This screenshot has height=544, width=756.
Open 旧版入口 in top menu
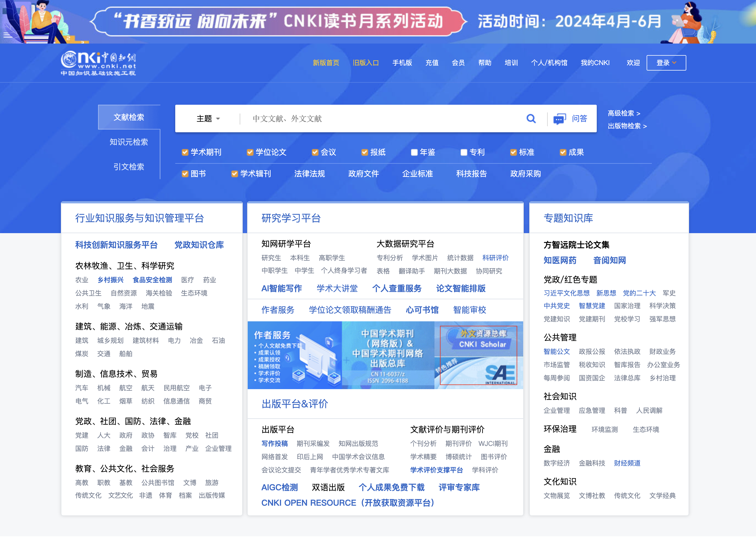pyautogui.click(x=366, y=63)
